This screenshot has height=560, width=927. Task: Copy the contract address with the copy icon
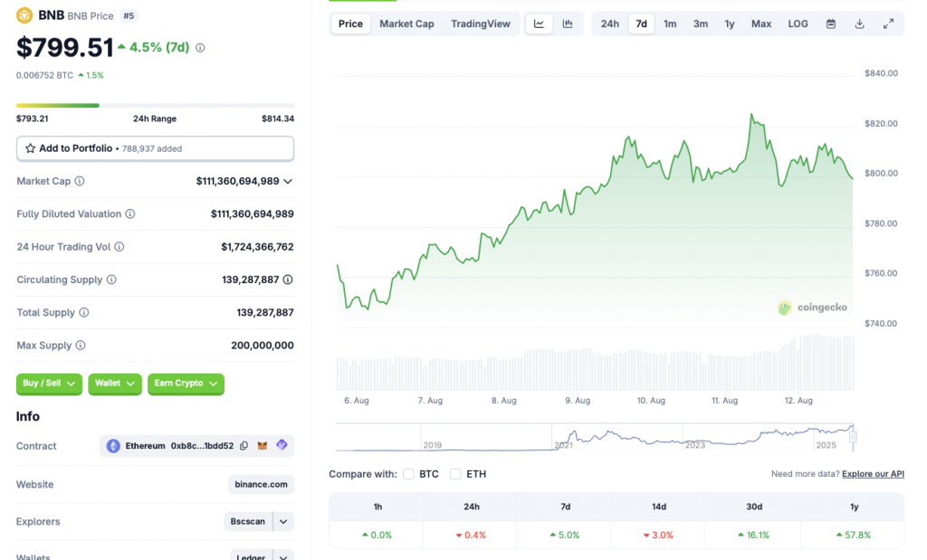[244, 446]
